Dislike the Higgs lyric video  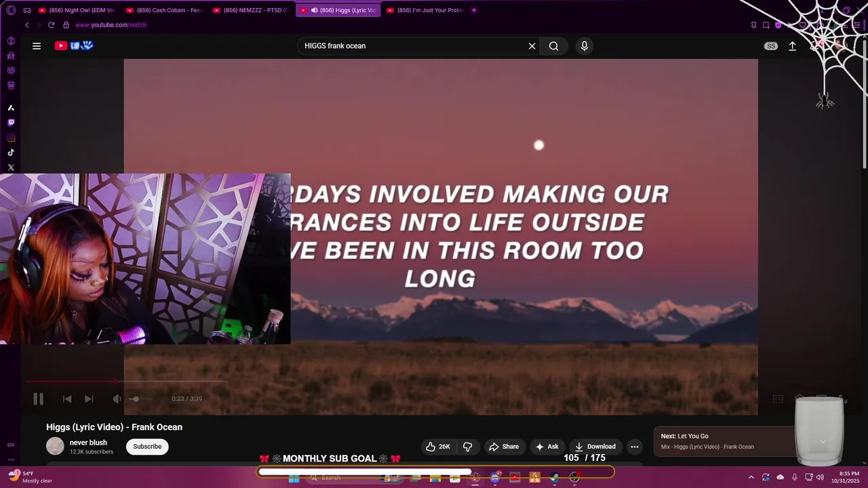467,447
